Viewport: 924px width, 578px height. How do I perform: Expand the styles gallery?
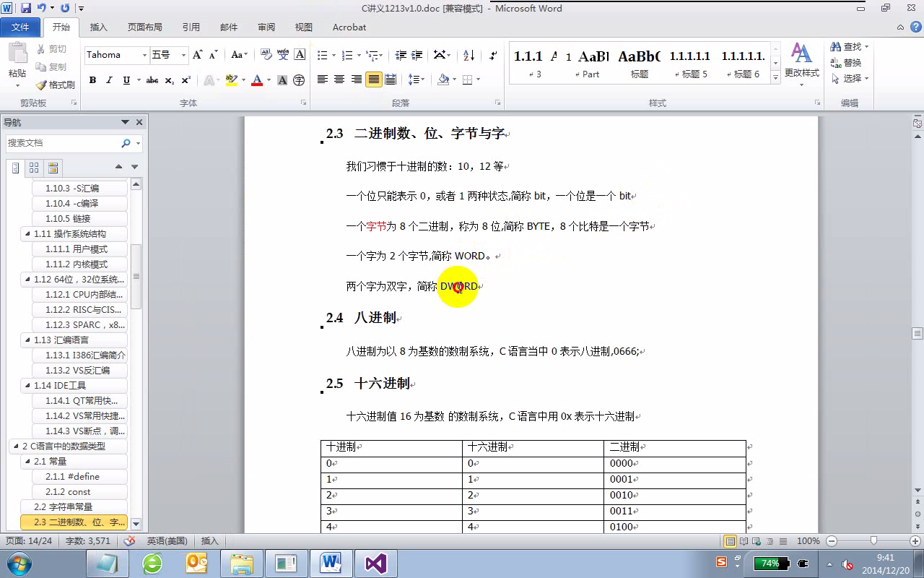pyautogui.click(x=776, y=77)
